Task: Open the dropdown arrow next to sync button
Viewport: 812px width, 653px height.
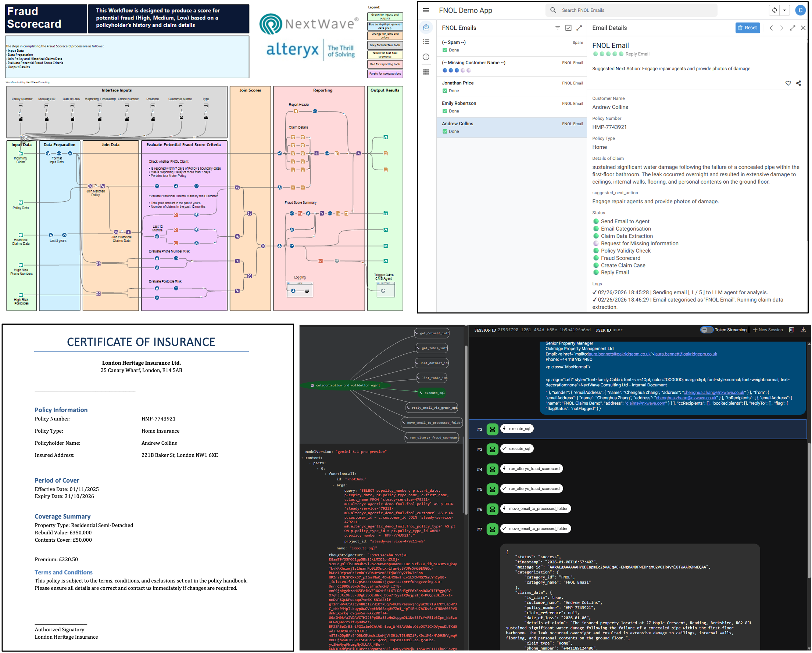Action: click(784, 11)
